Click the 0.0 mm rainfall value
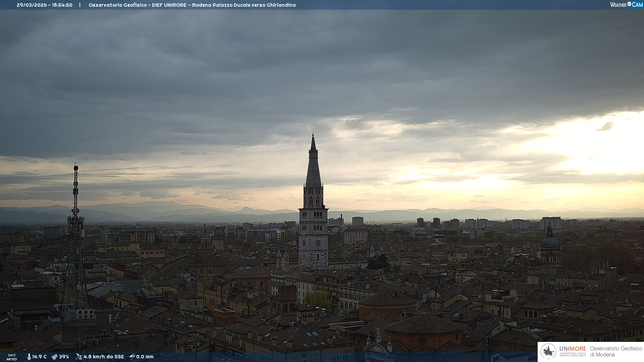Screen dimensions: 644x362 coord(145,357)
